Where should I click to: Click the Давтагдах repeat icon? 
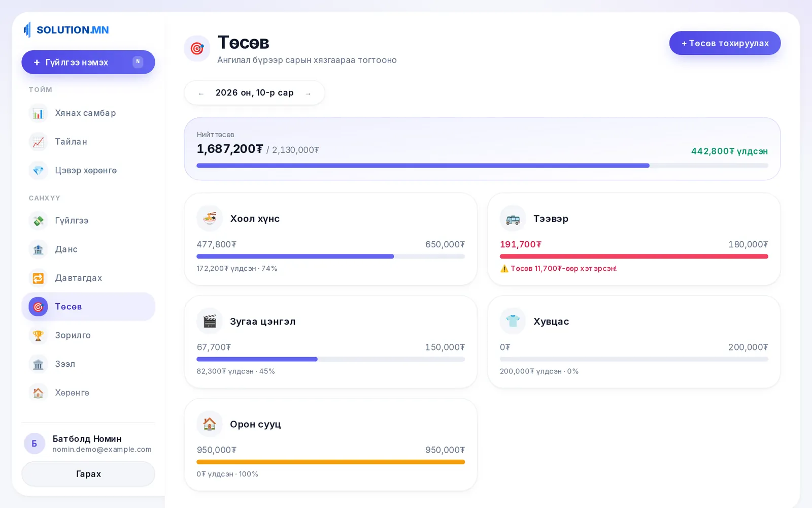(38, 278)
